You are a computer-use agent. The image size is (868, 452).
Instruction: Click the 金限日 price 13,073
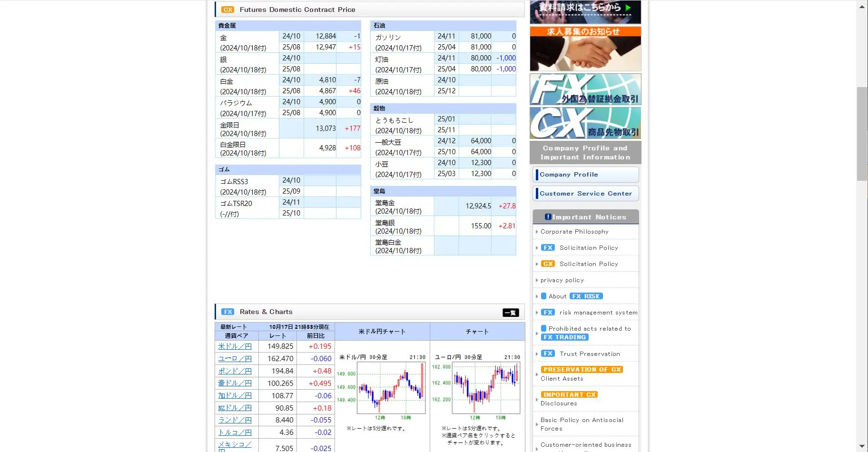click(x=326, y=128)
